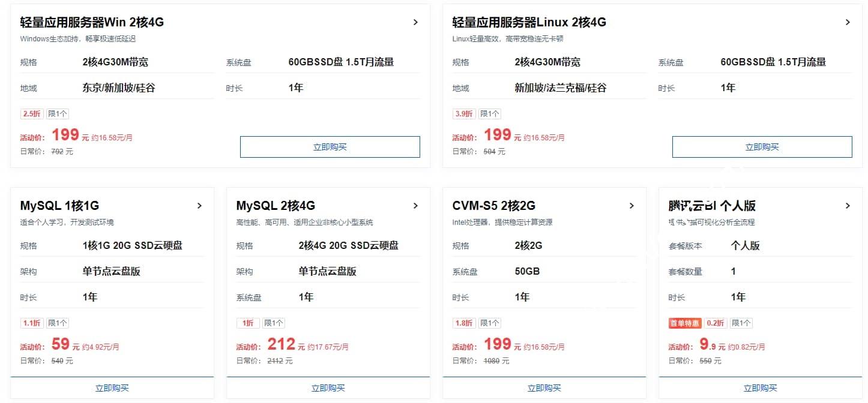Click the 首单特惠 badge on BI card
Viewport: 868px width, 403px height.
[x=685, y=323]
